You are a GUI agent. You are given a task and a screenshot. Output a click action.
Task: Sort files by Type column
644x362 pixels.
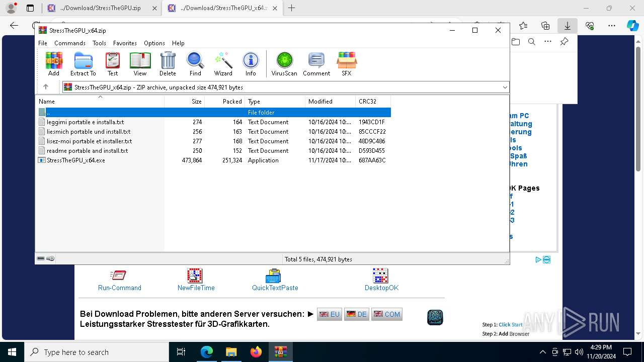click(275, 102)
